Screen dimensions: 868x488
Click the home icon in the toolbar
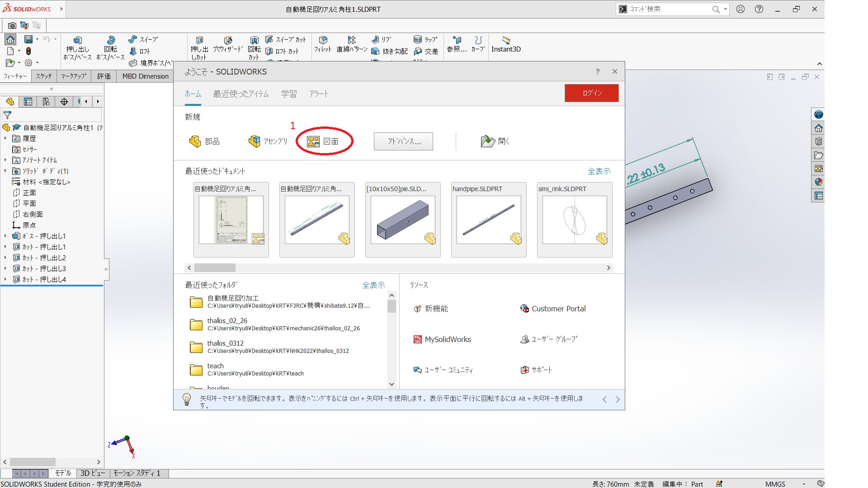point(10,39)
